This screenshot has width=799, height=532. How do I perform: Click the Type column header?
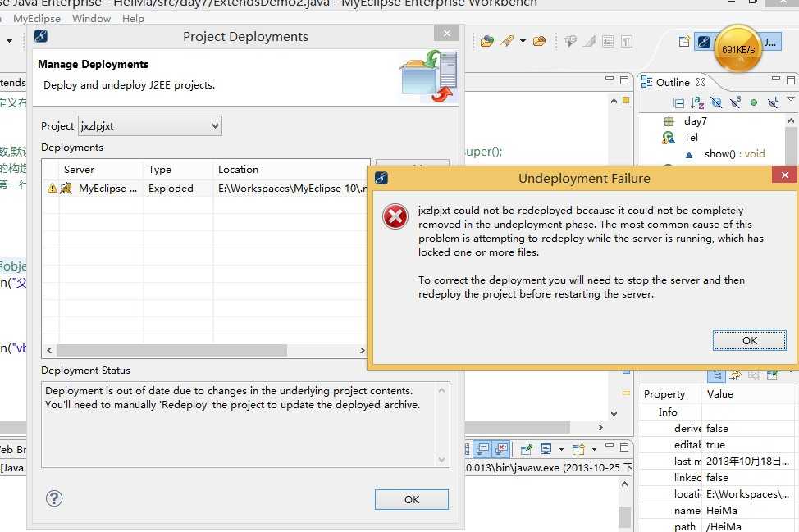point(160,170)
